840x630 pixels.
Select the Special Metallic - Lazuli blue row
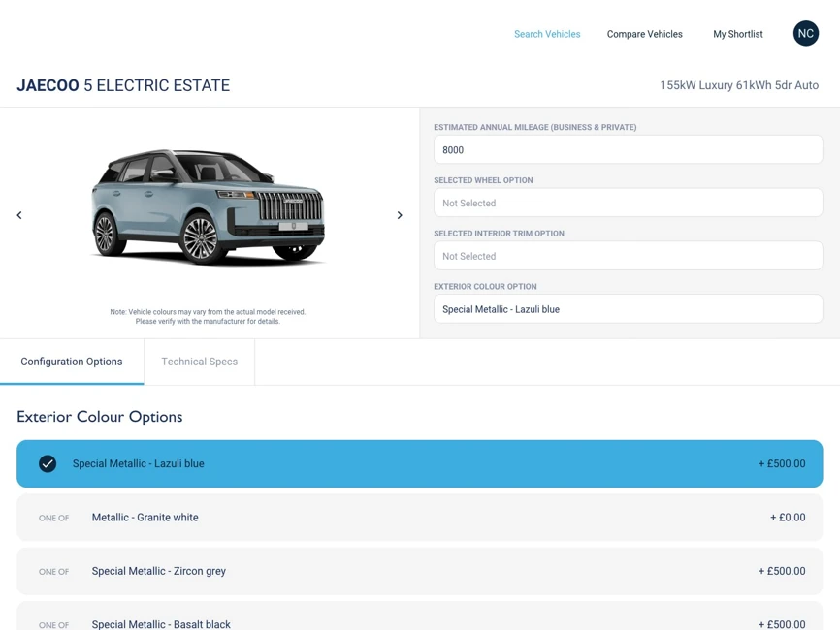[x=419, y=463]
